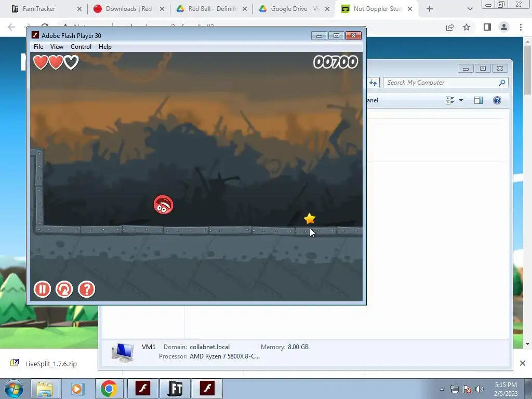Click the first Flash Player taskbar icon
Screen dimensions: 532x399
(143, 389)
